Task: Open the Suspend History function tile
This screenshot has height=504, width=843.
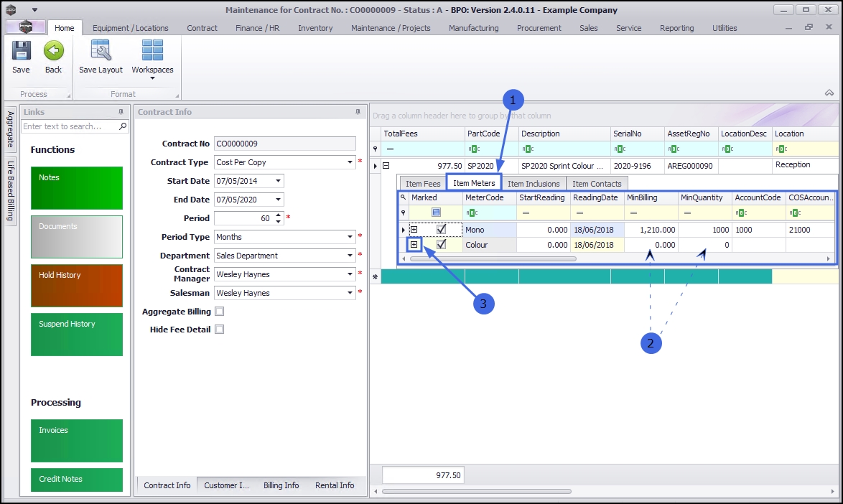Action: tap(77, 334)
